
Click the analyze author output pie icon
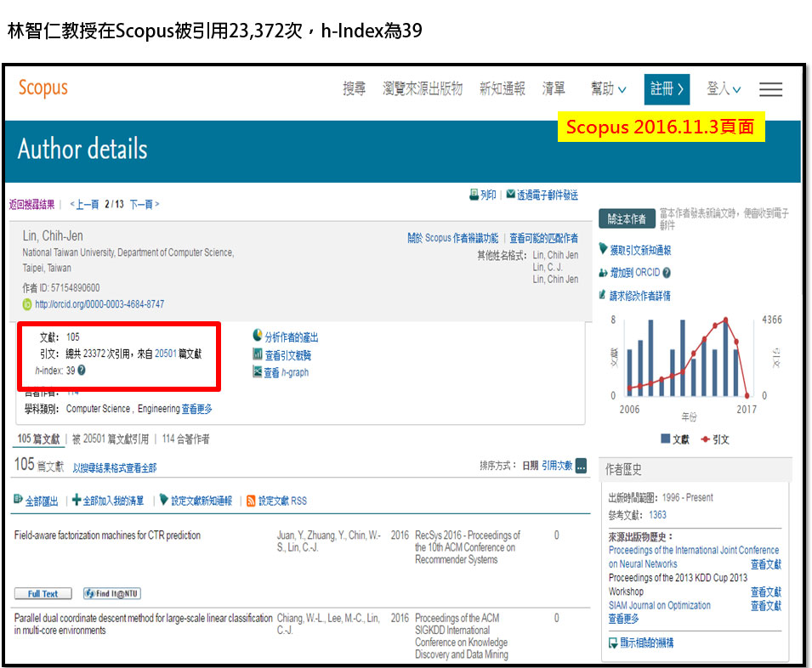coord(258,336)
